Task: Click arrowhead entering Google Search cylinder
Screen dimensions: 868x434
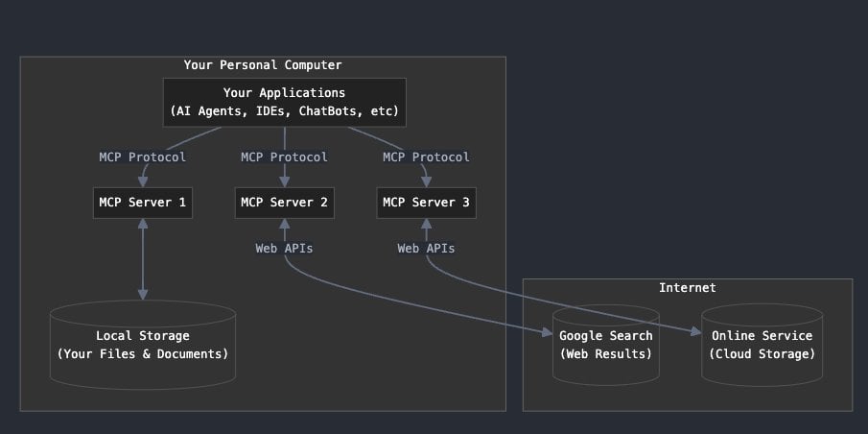Action: click(x=548, y=332)
